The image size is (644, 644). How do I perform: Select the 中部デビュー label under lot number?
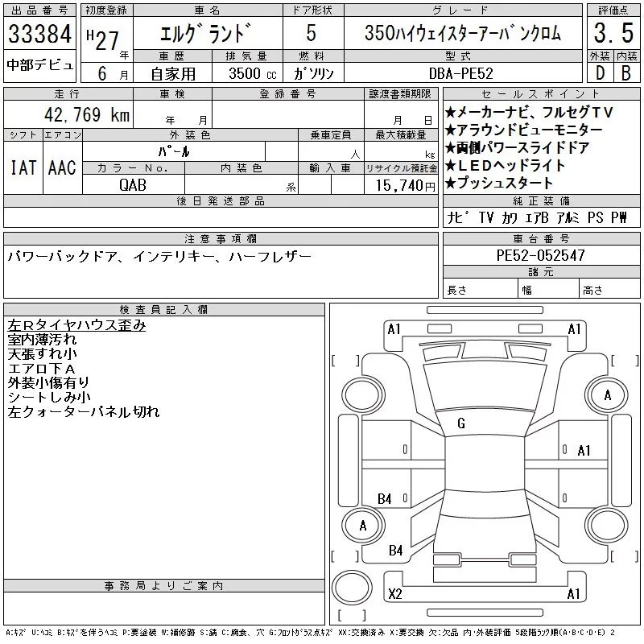click(39, 65)
